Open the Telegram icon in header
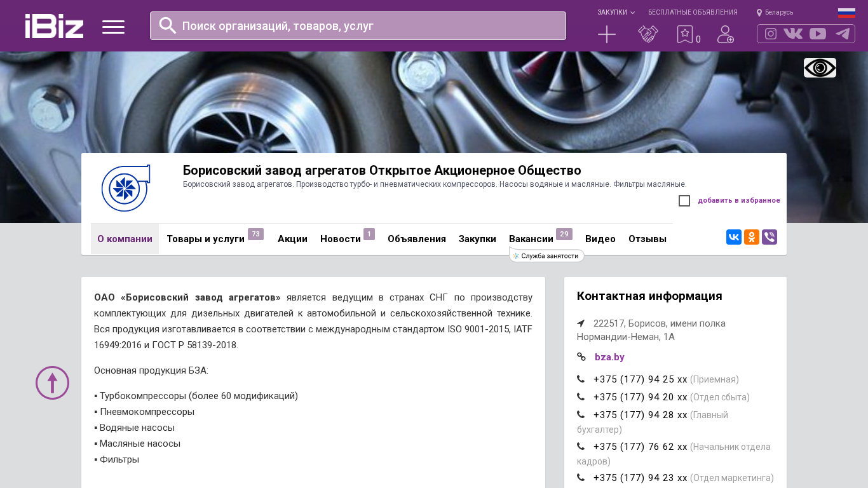Screen dimensions: 868x488 coord(843,34)
